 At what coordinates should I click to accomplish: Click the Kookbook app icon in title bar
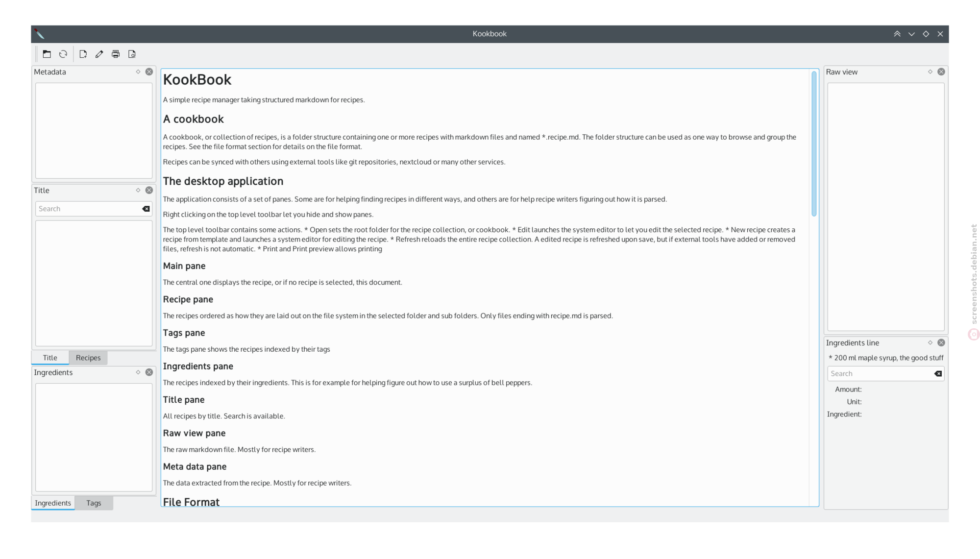click(x=40, y=34)
